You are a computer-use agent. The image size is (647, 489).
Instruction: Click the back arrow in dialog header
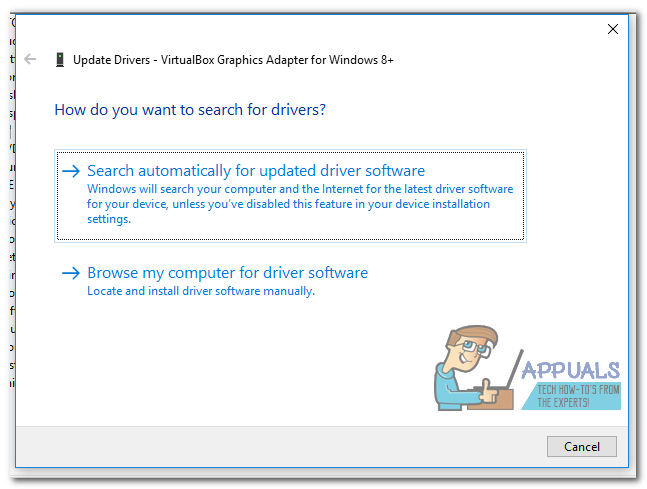click(x=30, y=59)
